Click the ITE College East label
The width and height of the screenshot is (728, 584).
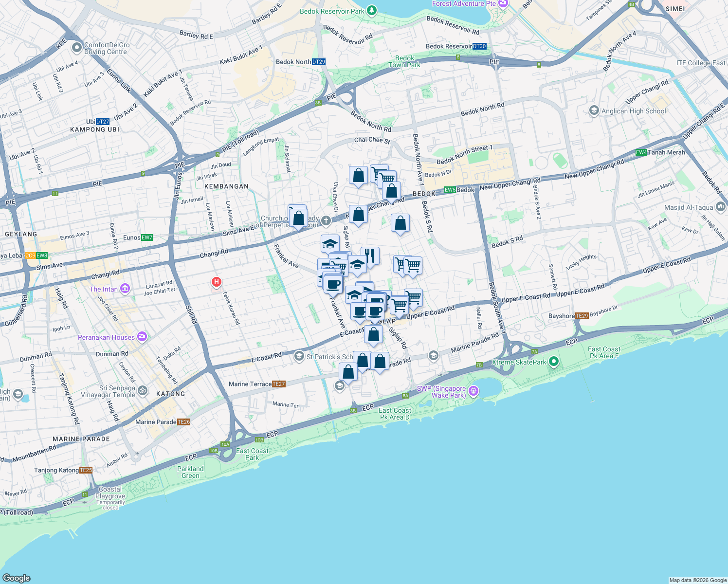pos(701,63)
